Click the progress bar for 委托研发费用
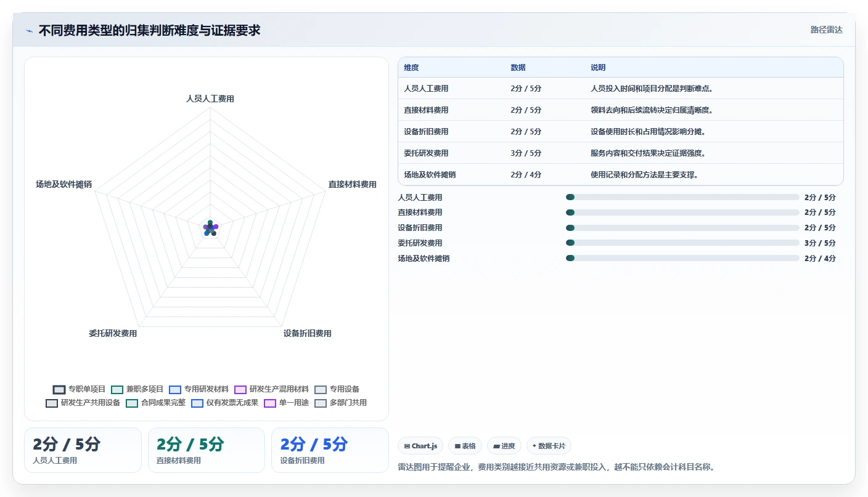Screen dimensions: 868x497 pos(682,243)
